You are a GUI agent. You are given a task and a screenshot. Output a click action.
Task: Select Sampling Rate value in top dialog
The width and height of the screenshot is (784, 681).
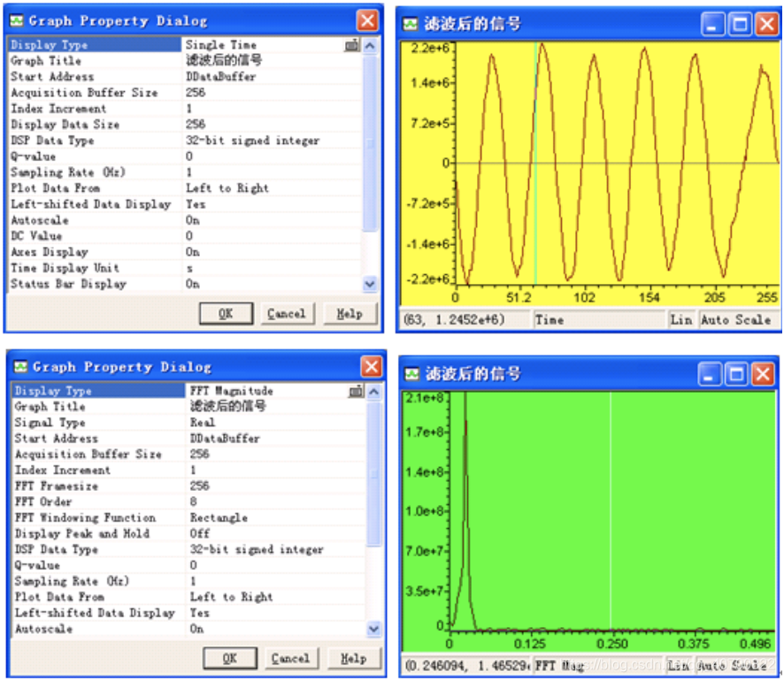189,172
